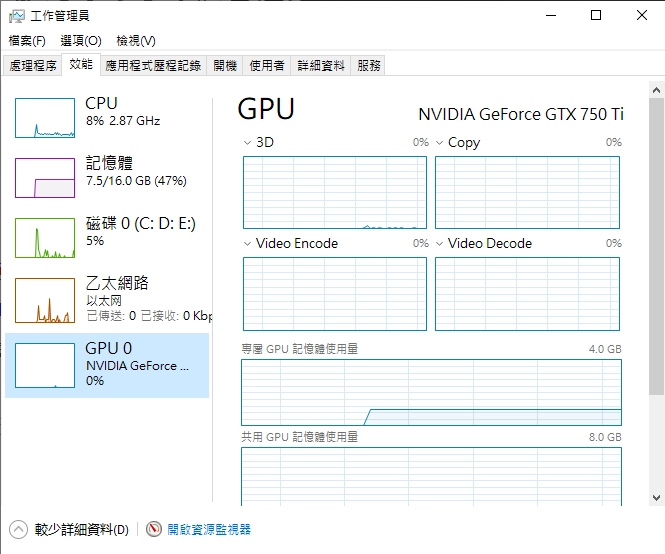665x554 pixels.
Task: Click the 開啟資源監視器 link
Action: pos(209,529)
